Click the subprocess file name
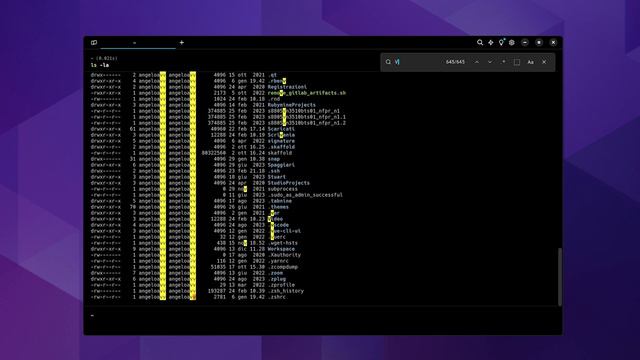 tap(283, 189)
